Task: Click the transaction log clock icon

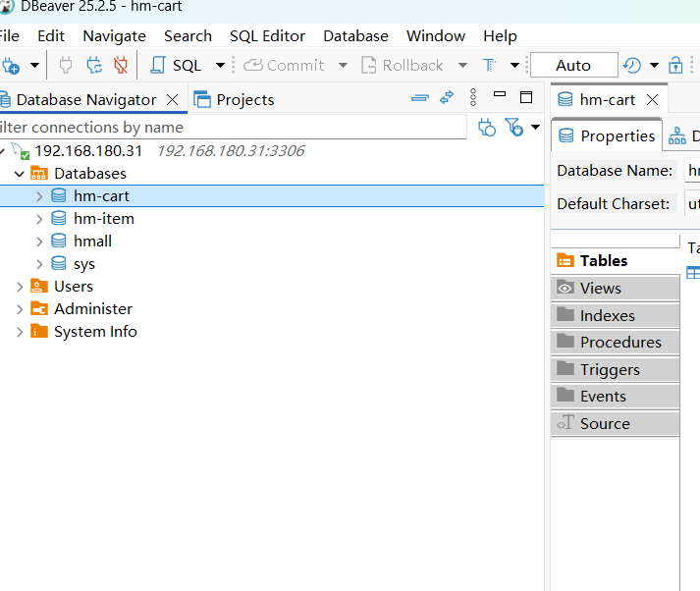Action: point(631,66)
